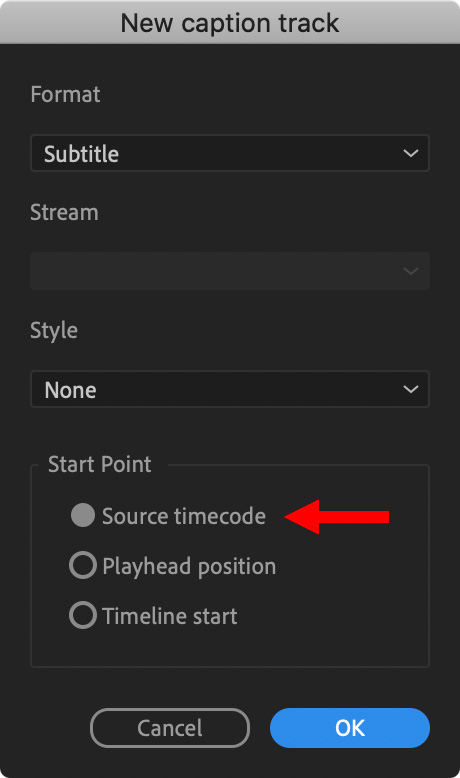The height and width of the screenshot is (778, 460).
Task: Click the Format field label
Action: (x=65, y=94)
